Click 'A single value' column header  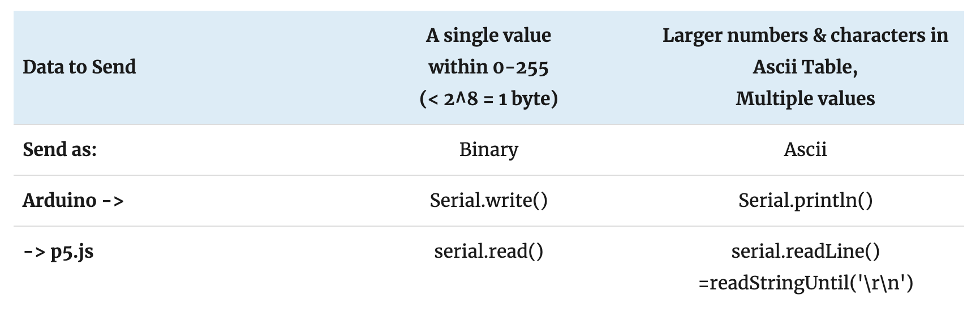tap(488, 35)
